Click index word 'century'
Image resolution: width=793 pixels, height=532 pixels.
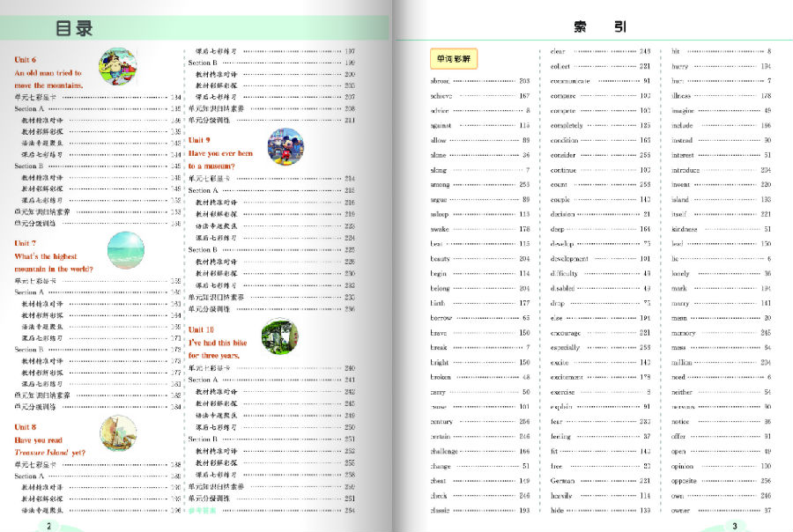coord(441,421)
